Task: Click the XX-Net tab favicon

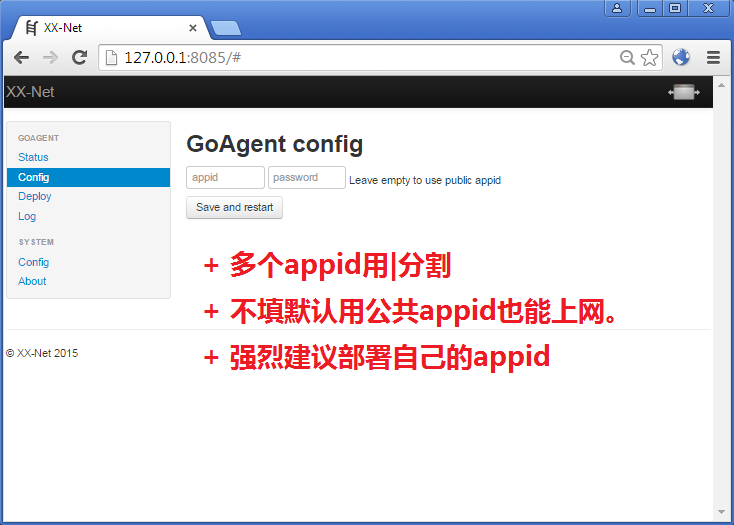Action: 31,28
